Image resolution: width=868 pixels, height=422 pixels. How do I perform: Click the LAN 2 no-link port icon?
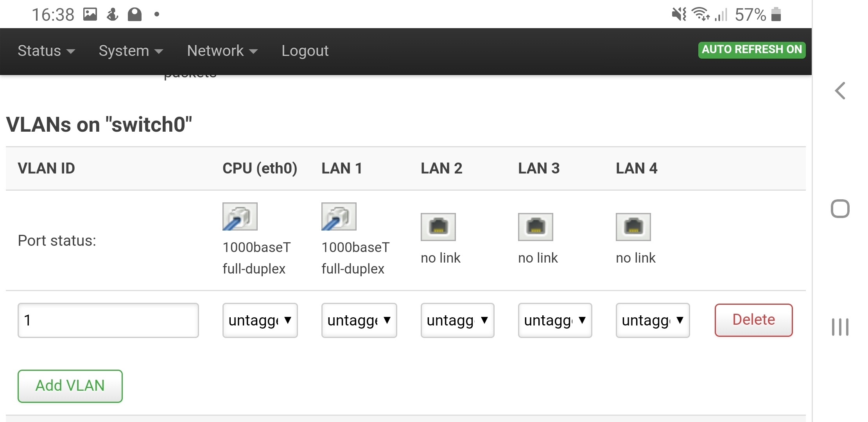[438, 227]
